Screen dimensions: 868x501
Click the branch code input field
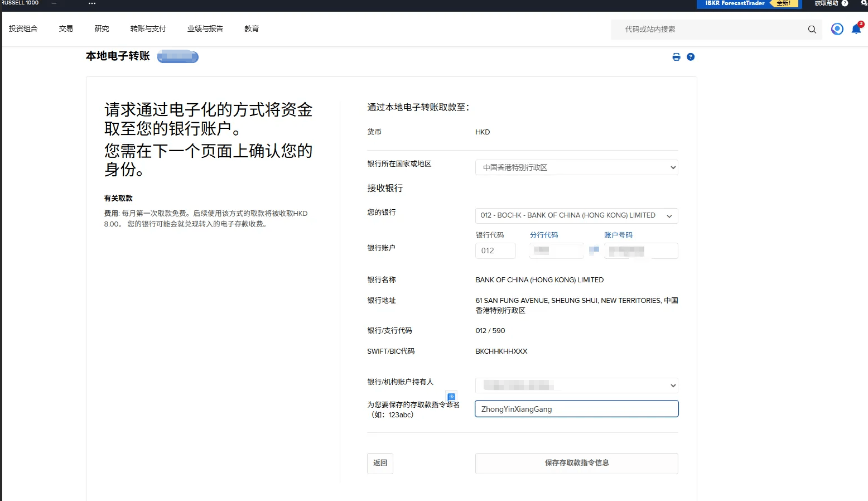tap(556, 250)
